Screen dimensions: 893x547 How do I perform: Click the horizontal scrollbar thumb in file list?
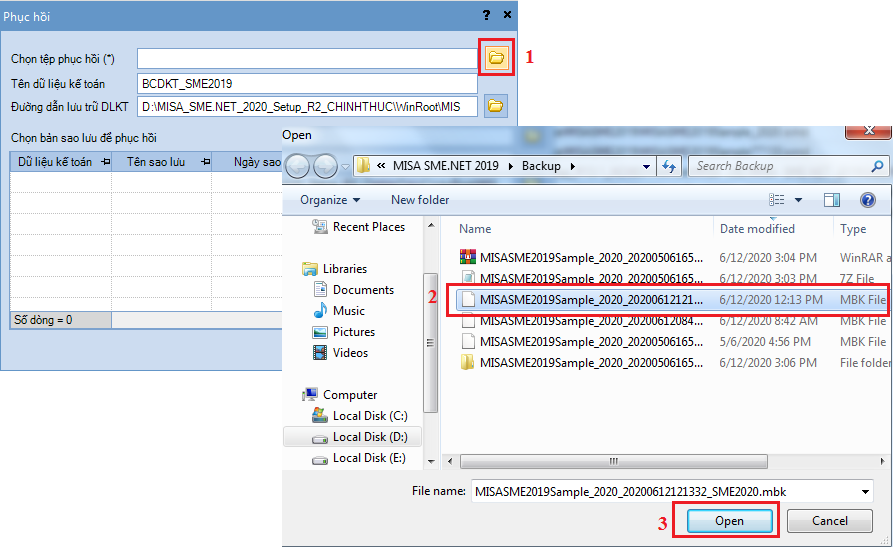coord(614,461)
